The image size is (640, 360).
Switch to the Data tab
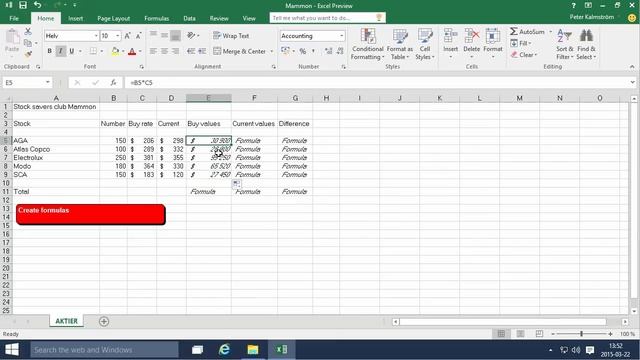(x=189, y=18)
